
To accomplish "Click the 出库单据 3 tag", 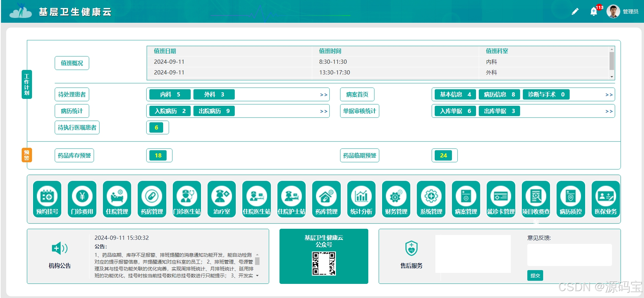I will [499, 111].
